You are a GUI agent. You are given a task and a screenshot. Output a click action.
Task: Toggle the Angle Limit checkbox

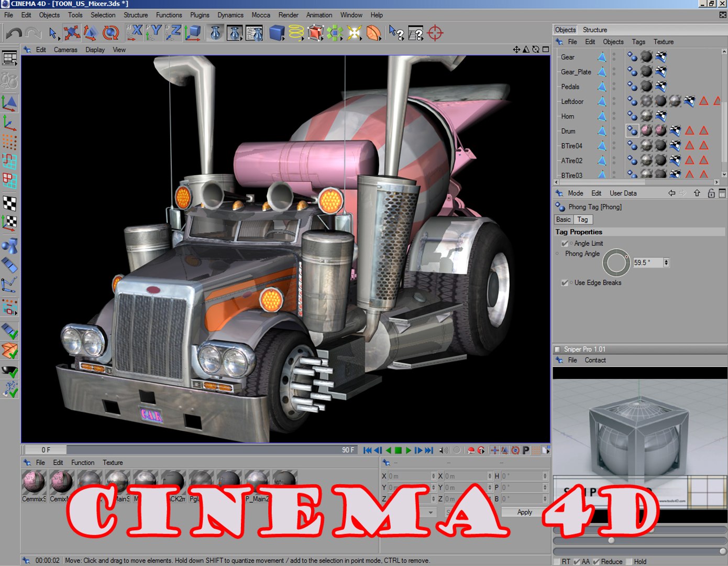pyautogui.click(x=565, y=243)
